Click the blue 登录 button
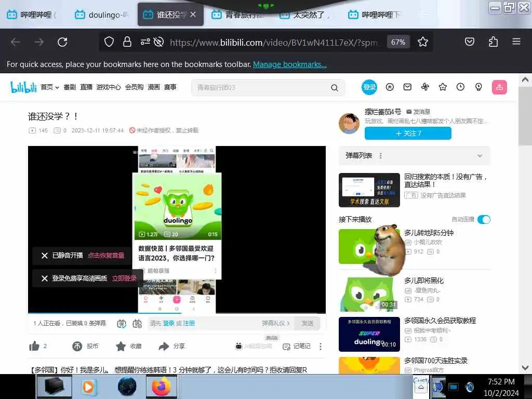 pos(369,87)
